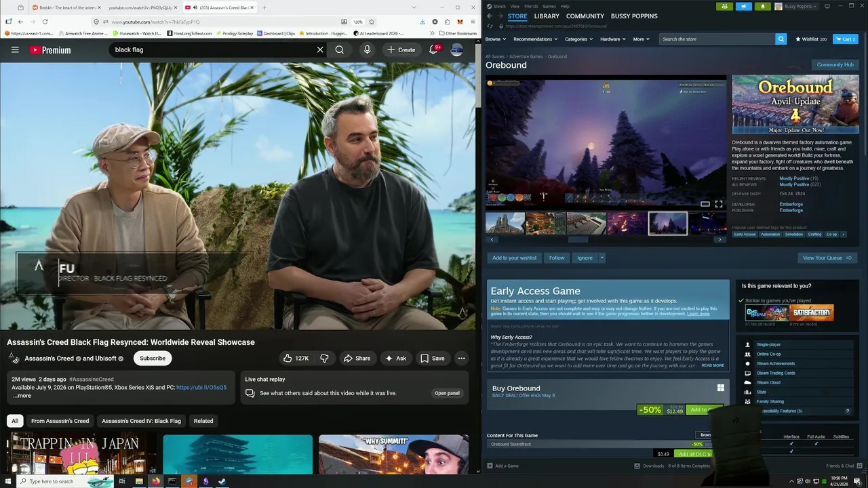Expand the Categories dropdown in Steam store
Screen dimensions: 868x488
578,39
